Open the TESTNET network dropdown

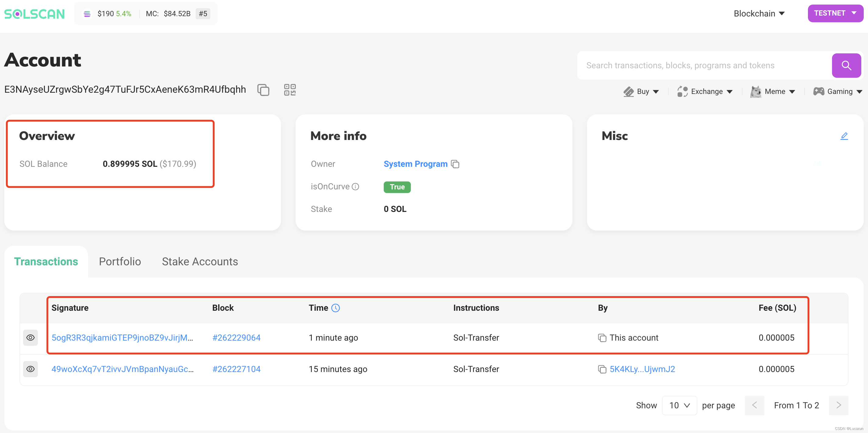pos(835,13)
